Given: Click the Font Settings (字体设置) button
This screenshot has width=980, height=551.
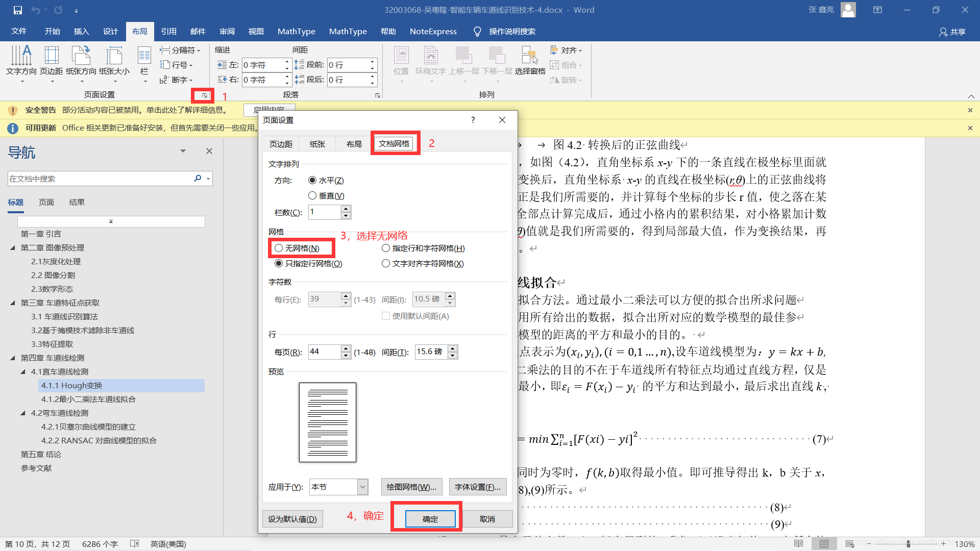Looking at the screenshot, I should click(x=477, y=487).
